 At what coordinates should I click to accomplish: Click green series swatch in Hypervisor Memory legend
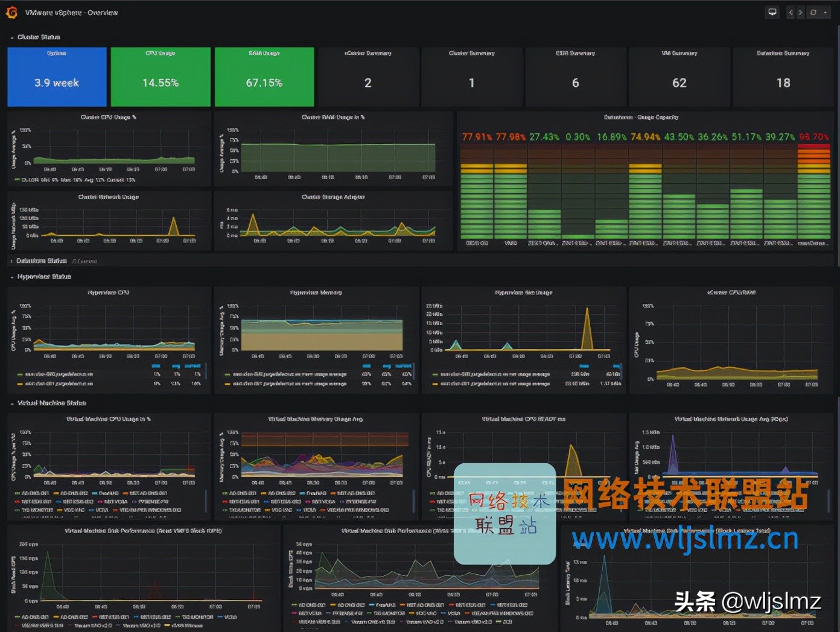[229, 374]
